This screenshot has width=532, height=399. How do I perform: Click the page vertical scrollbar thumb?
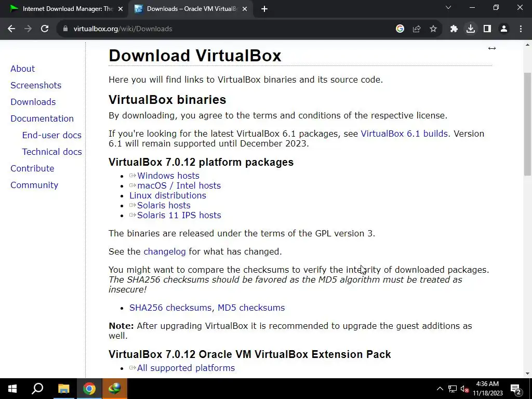pyautogui.click(x=528, y=124)
